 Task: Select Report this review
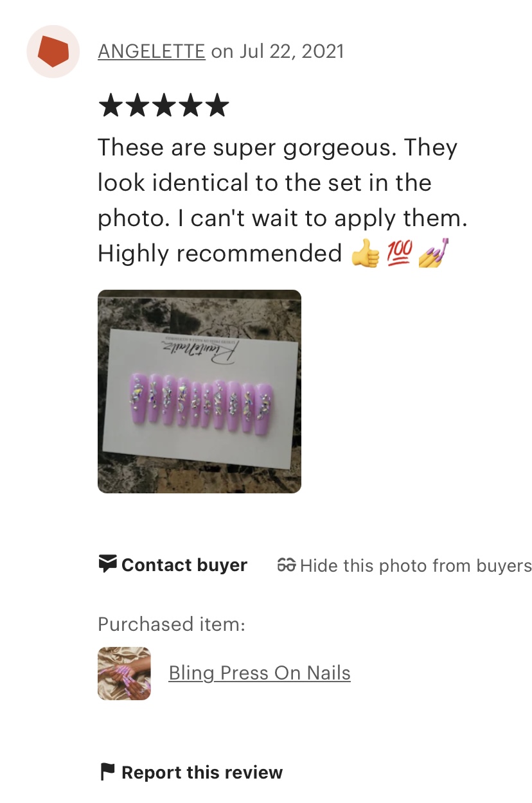[x=191, y=772]
